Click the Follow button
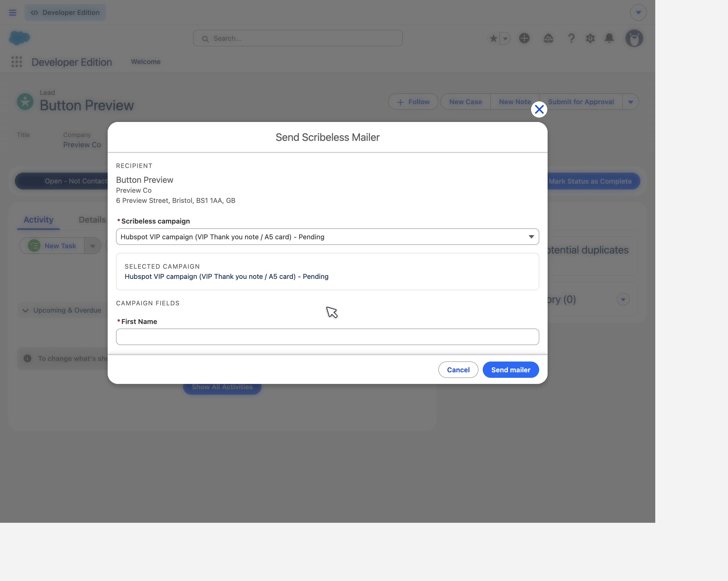Image resolution: width=728 pixels, height=581 pixels. pyautogui.click(x=413, y=102)
